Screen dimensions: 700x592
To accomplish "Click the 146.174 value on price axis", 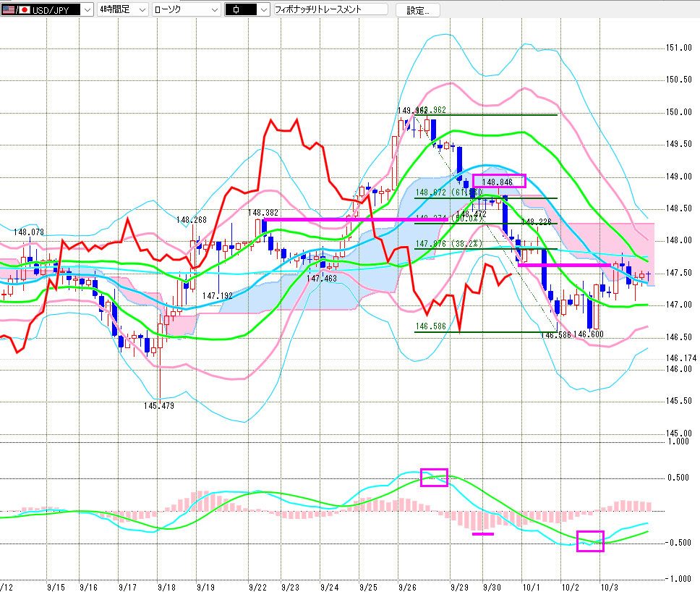I will coord(680,358).
